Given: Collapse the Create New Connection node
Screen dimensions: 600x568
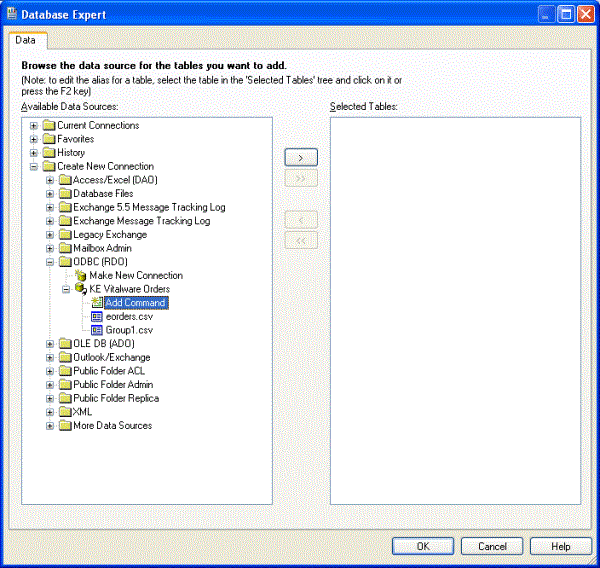Looking at the screenshot, I should point(34,166).
